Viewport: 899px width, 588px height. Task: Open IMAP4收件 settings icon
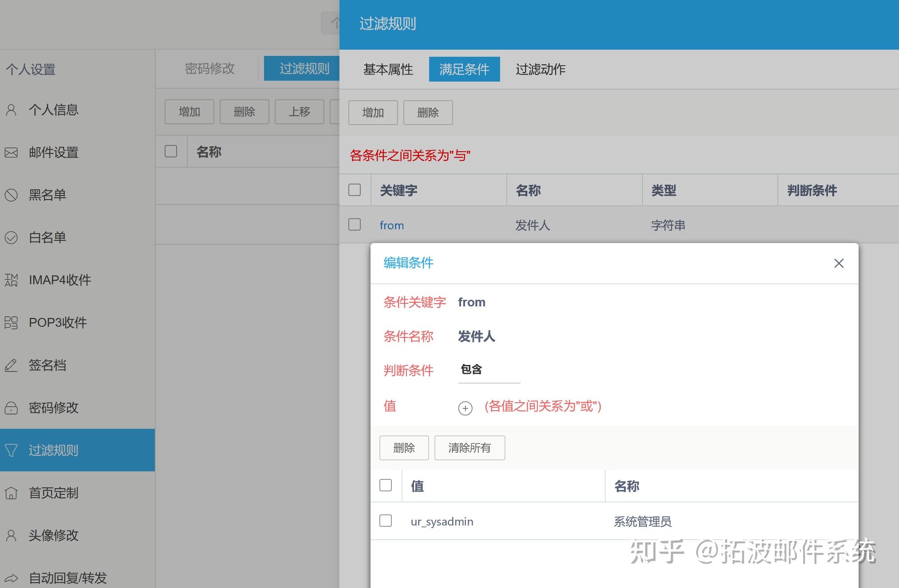(x=12, y=280)
